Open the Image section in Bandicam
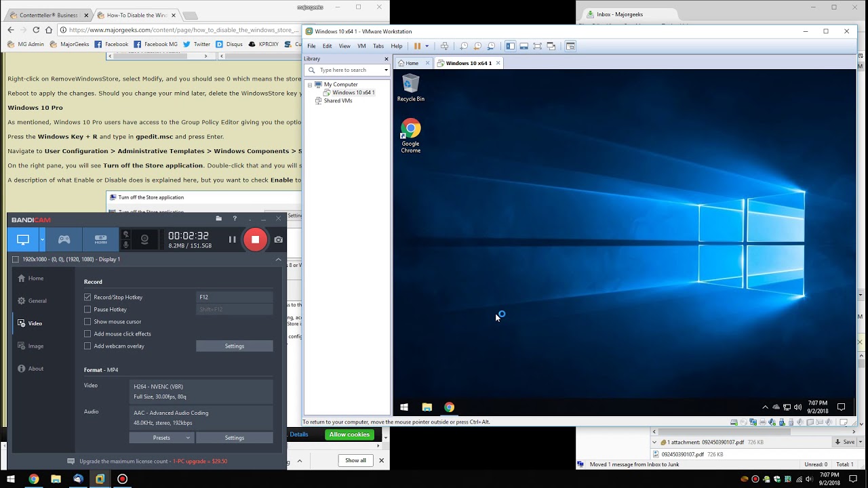Image resolution: width=868 pixels, height=488 pixels. tap(35, 346)
